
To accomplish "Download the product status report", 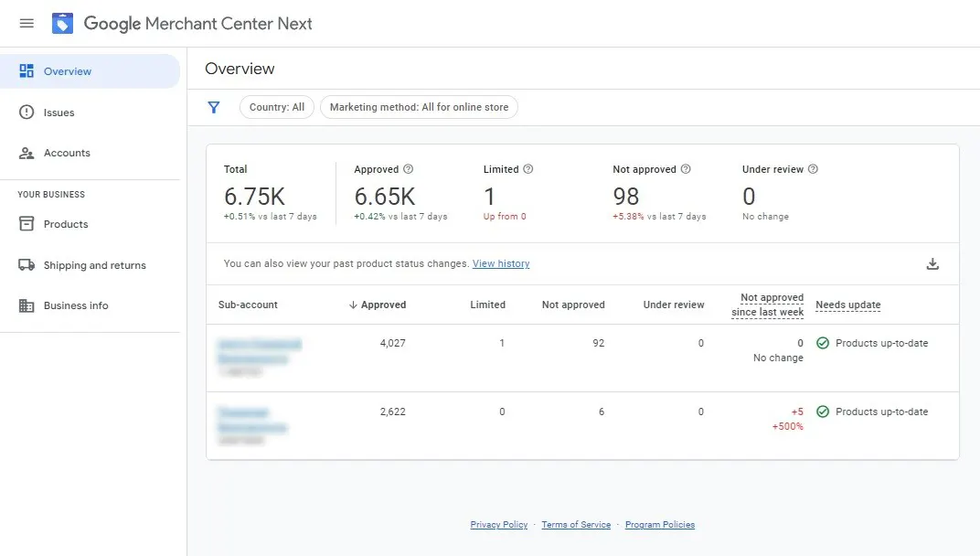I will 932,264.
